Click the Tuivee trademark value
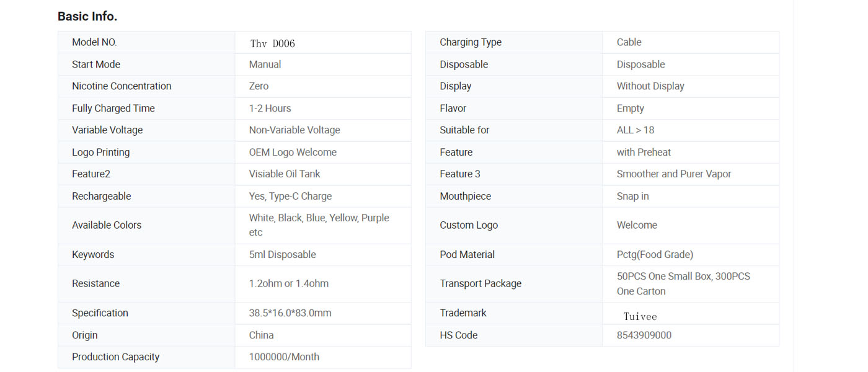 (640, 317)
